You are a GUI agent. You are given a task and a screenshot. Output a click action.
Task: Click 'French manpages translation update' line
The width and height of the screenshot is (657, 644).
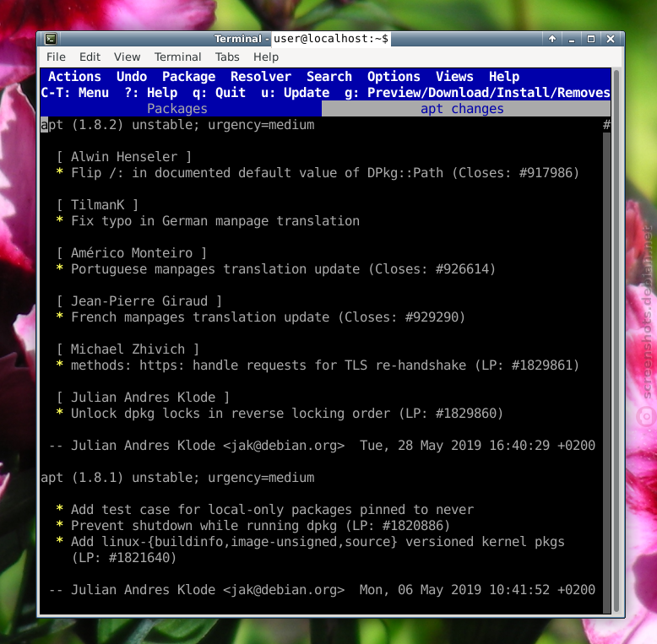pos(261,317)
